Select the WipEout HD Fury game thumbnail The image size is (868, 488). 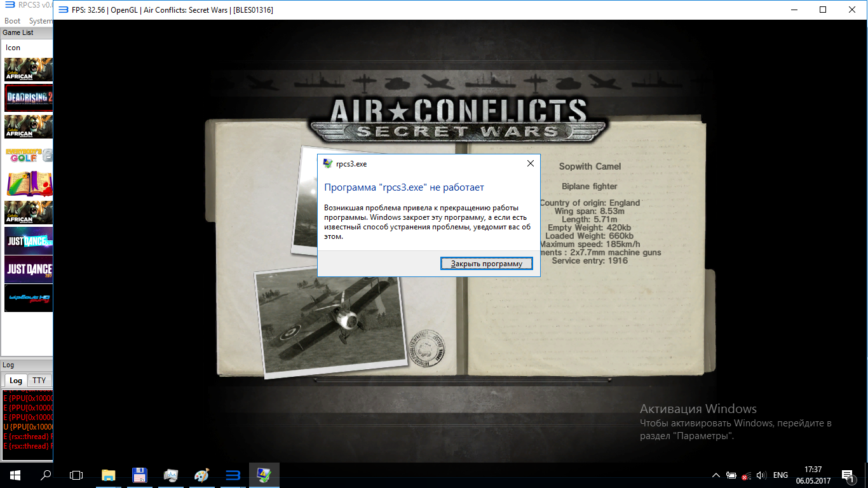pyautogui.click(x=29, y=298)
